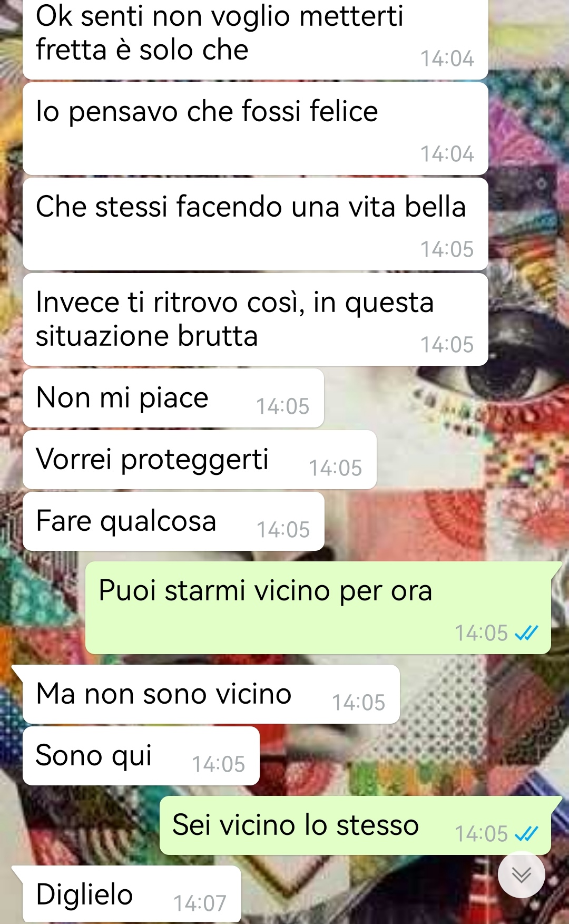Tap the 14:05 timestamp beside 'Vorrei proteggerti'
Image resolution: width=569 pixels, height=924 pixels.
[335, 468]
